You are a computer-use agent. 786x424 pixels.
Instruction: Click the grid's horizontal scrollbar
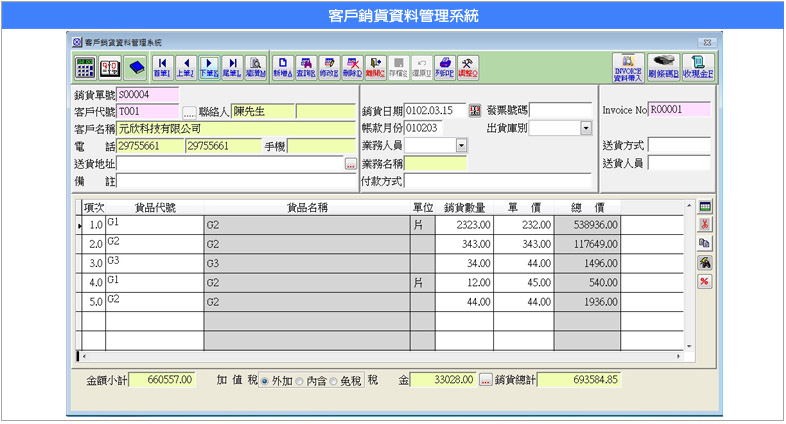point(380,356)
